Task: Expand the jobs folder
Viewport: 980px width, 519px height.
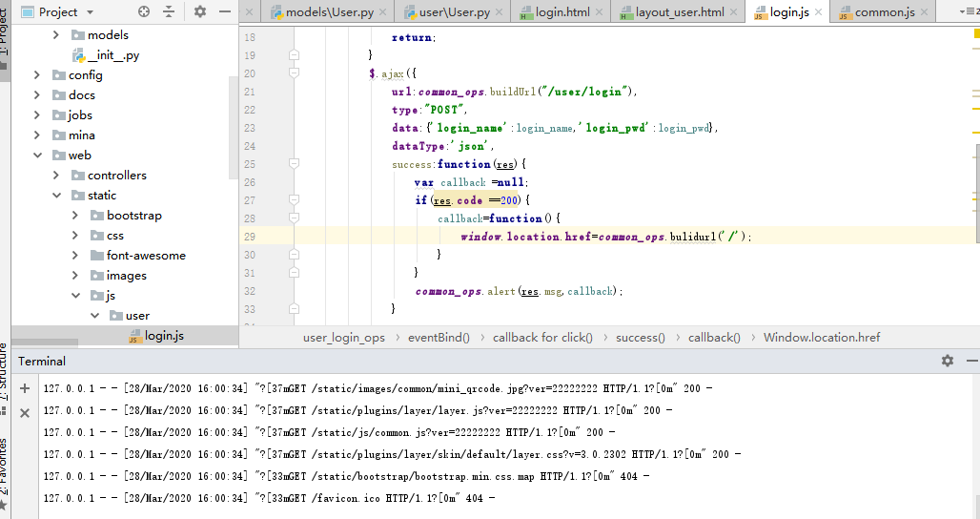Action: [37, 115]
